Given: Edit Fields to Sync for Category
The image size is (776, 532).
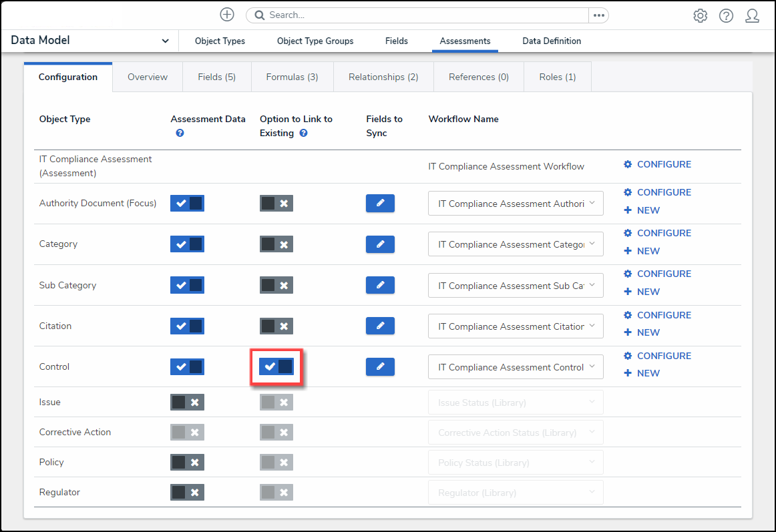Looking at the screenshot, I should point(380,244).
